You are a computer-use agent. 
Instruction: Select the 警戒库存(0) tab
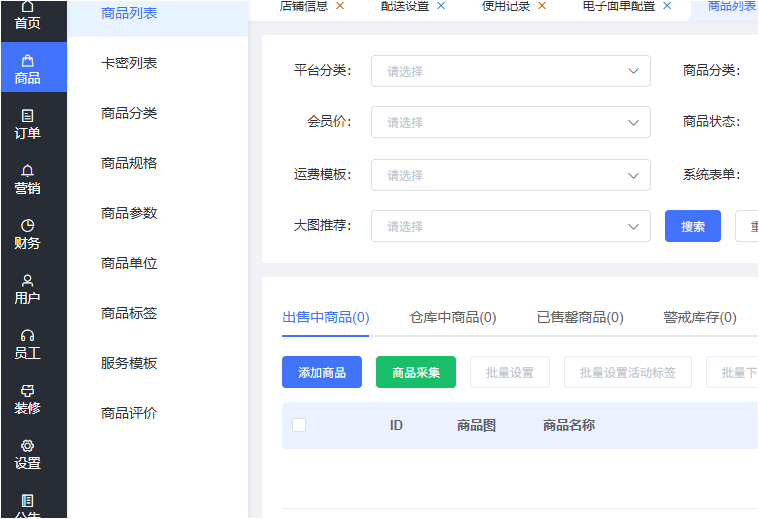tap(700, 318)
